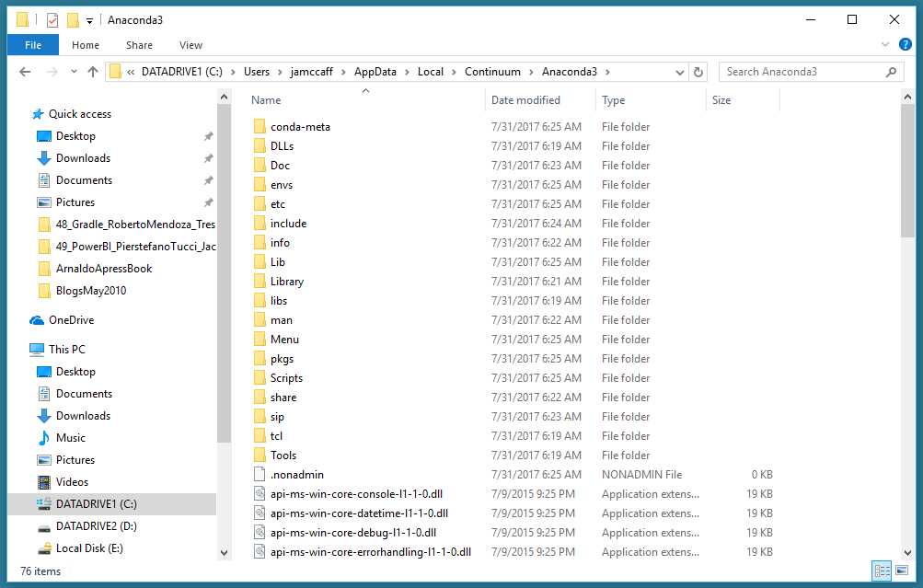The width and height of the screenshot is (923, 588).
Task: Click Users in the address breadcrumb
Action: tap(257, 72)
